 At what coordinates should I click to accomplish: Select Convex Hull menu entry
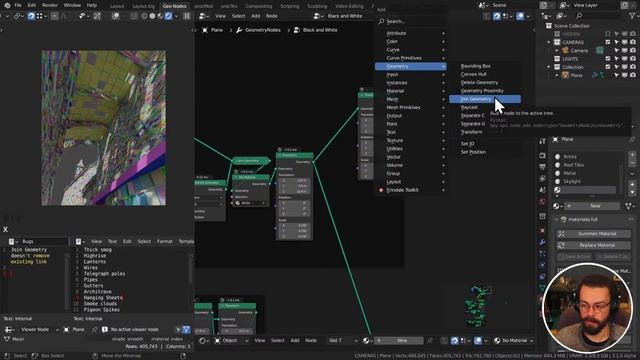click(x=473, y=74)
